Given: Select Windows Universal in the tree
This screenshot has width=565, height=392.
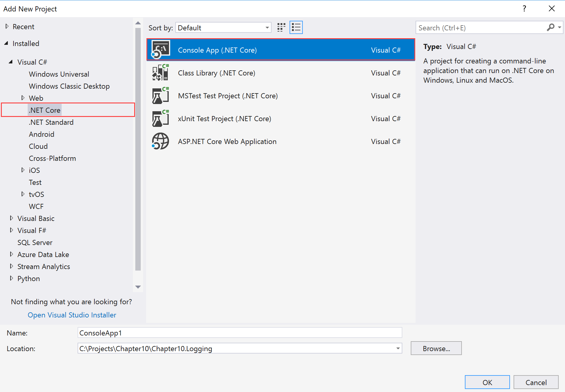Looking at the screenshot, I should coord(59,74).
